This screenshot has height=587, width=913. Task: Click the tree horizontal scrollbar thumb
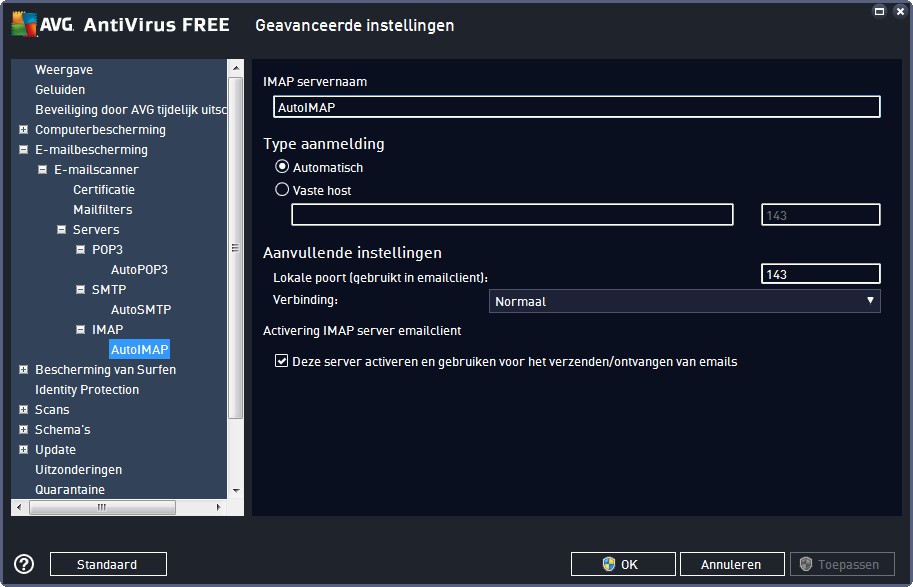[x=102, y=507]
